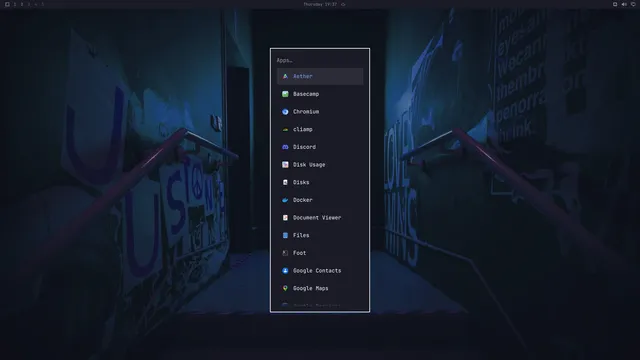Click the Document Viewer icon
This screenshot has height=360, width=640.
(285, 218)
